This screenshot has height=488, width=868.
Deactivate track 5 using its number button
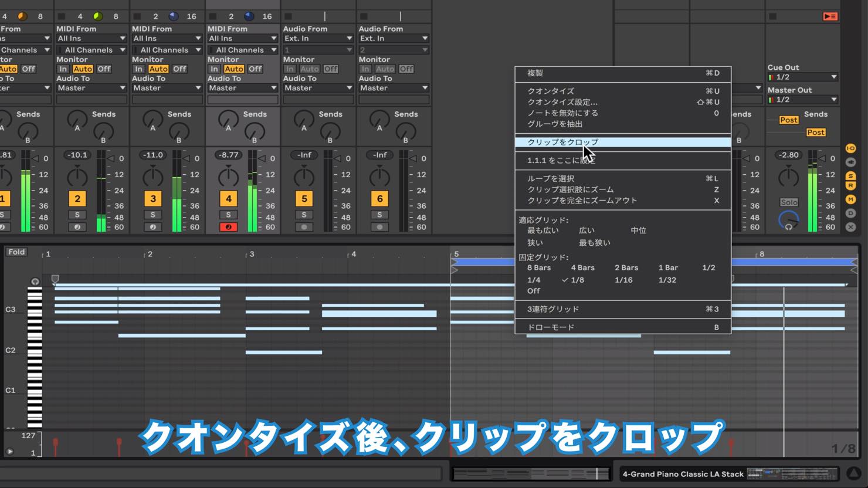pyautogui.click(x=304, y=199)
